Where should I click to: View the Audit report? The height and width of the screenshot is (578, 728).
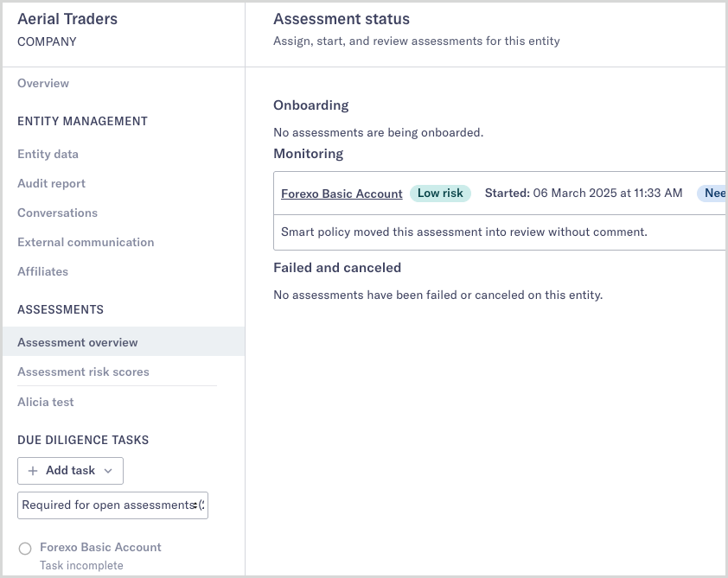click(x=51, y=183)
